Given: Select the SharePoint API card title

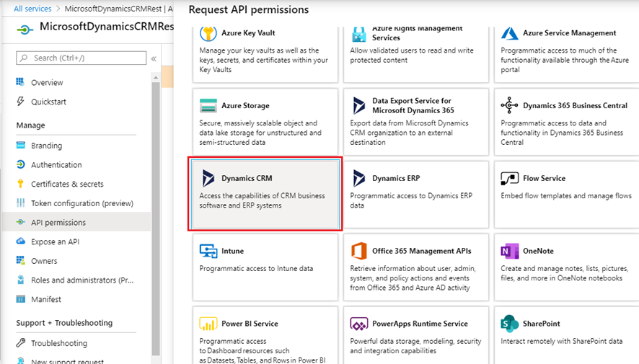Looking at the screenshot, I should click(541, 324).
